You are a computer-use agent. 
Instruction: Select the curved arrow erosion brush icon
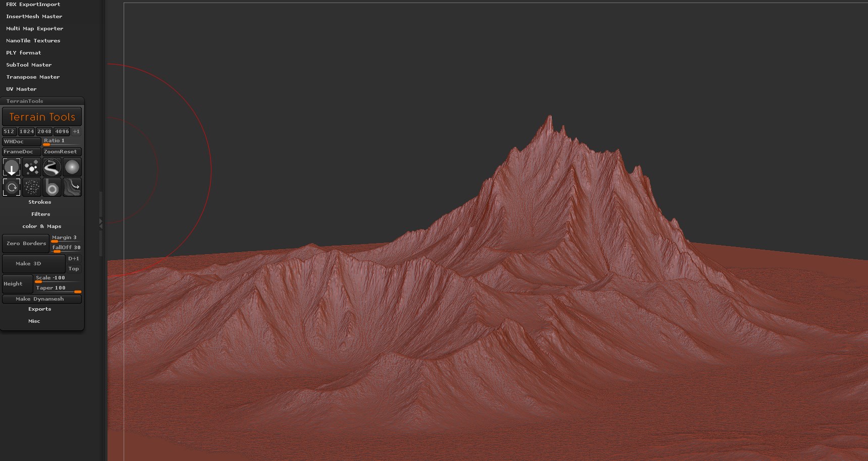point(72,187)
